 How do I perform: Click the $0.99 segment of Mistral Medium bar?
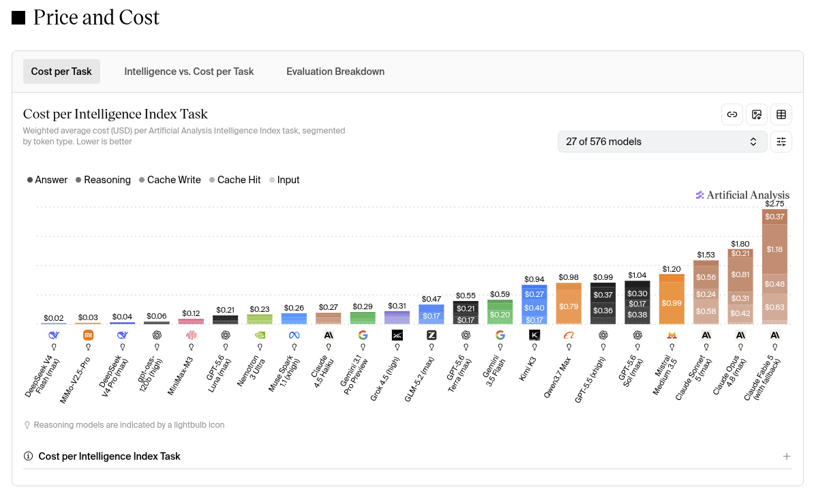[672, 303]
